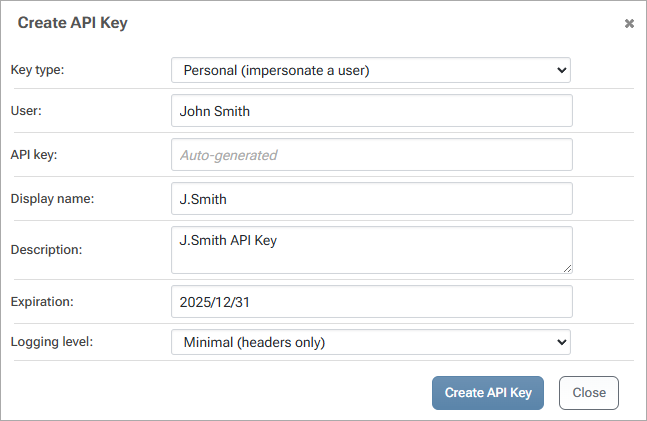Grab the Description textarea resize handle
The width and height of the screenshot is (647, 421).
click(x=567, y=267)
